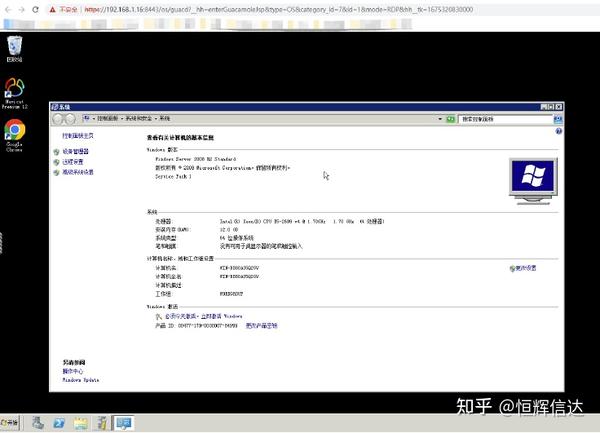Open the file explorer folder taskbar icon
This screenshot has width=600, height=433.
(80, 423)
